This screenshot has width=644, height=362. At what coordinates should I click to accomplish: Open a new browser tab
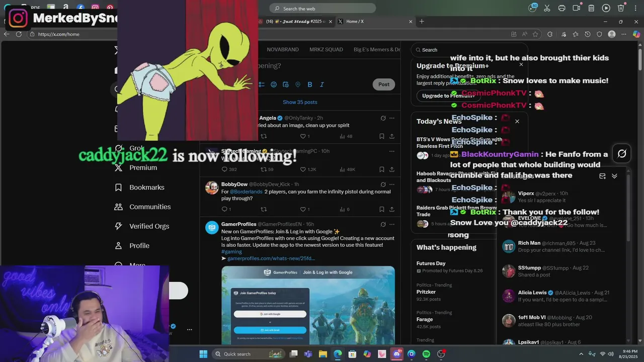(422, 22)
